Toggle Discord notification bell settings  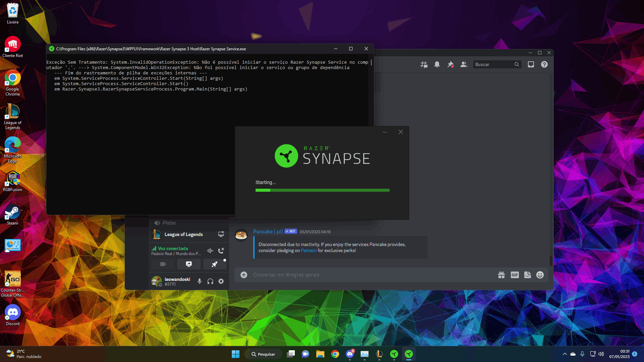[x=437, y=64]
